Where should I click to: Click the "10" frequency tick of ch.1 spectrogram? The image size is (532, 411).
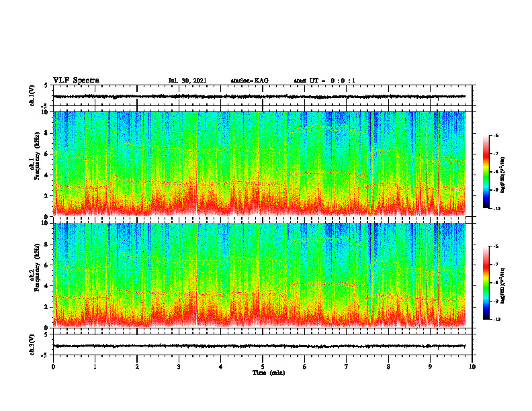pyautogui.click(x=46, y=112)
